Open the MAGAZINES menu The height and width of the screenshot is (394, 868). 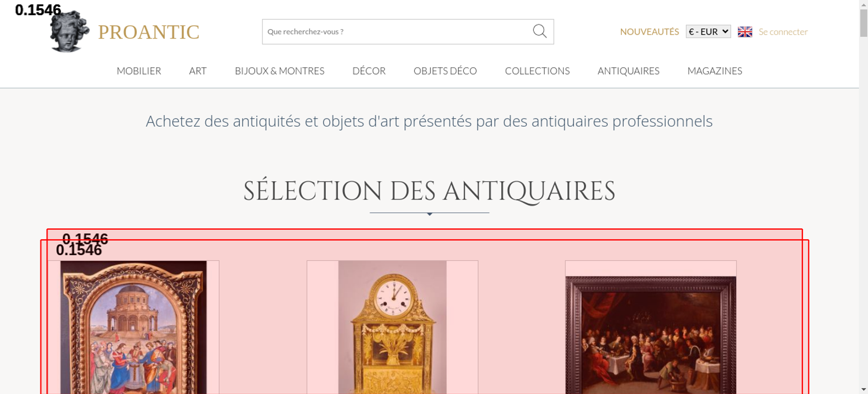[715, 71]
